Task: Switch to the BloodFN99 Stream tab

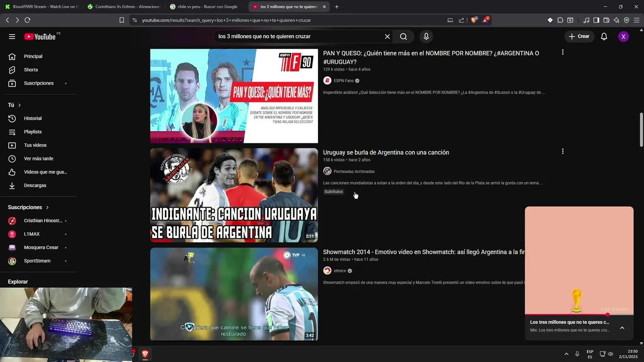Action: (41, 7)
